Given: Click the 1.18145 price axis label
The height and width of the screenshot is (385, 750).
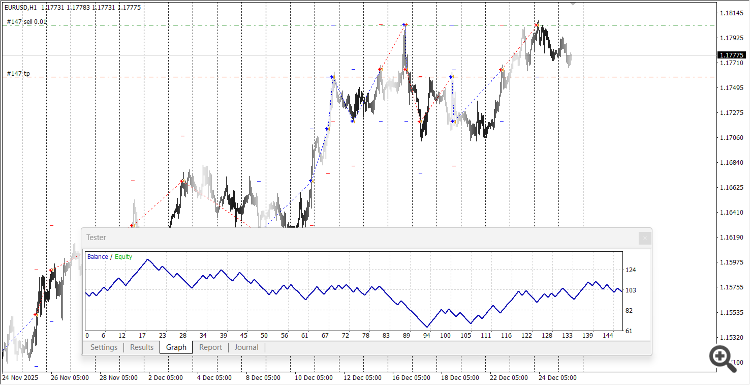Looking at the screenshot, I should coord(732,12).
